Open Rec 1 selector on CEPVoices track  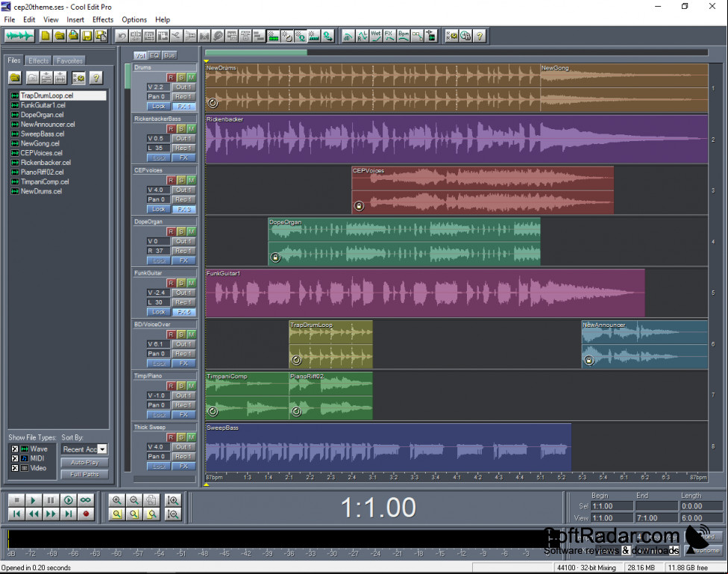point(183,199)
